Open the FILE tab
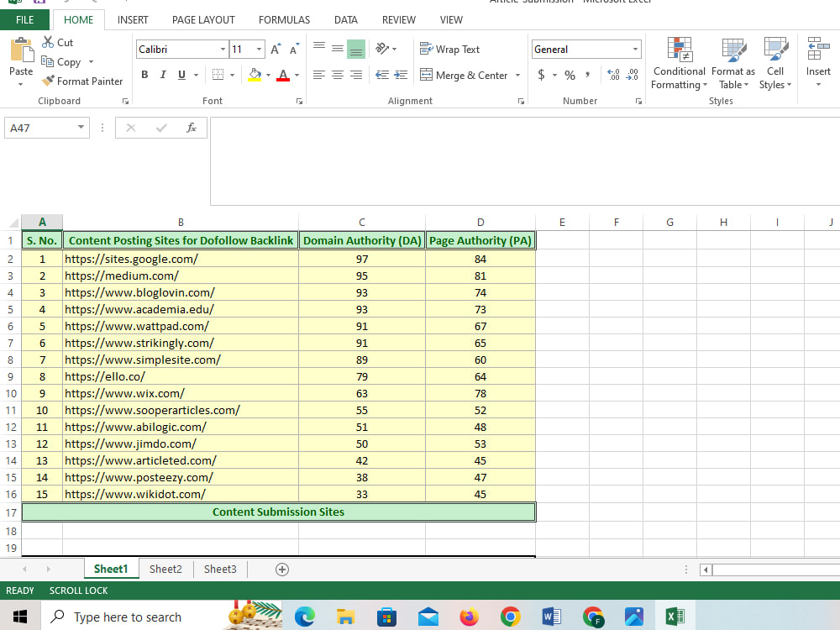Screen dimensions: 840x630 24,20
